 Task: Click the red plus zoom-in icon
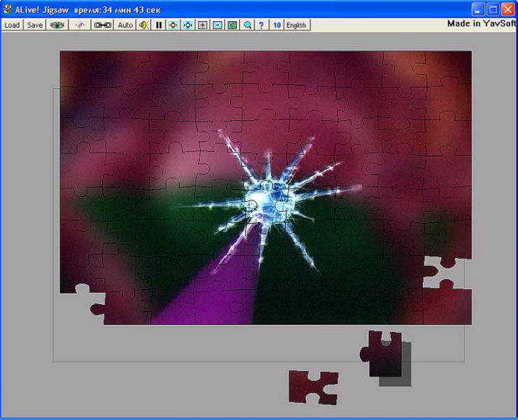coord(203,25)
